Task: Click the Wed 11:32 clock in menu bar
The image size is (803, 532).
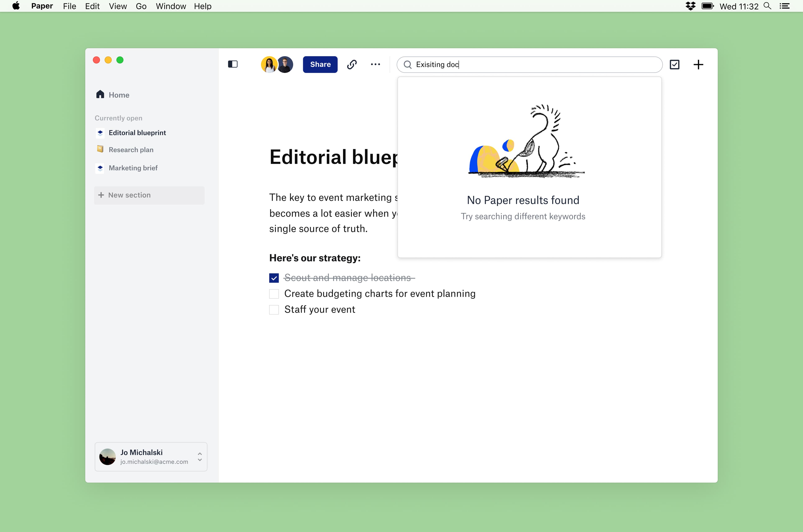Action: (x=739, y=6)
